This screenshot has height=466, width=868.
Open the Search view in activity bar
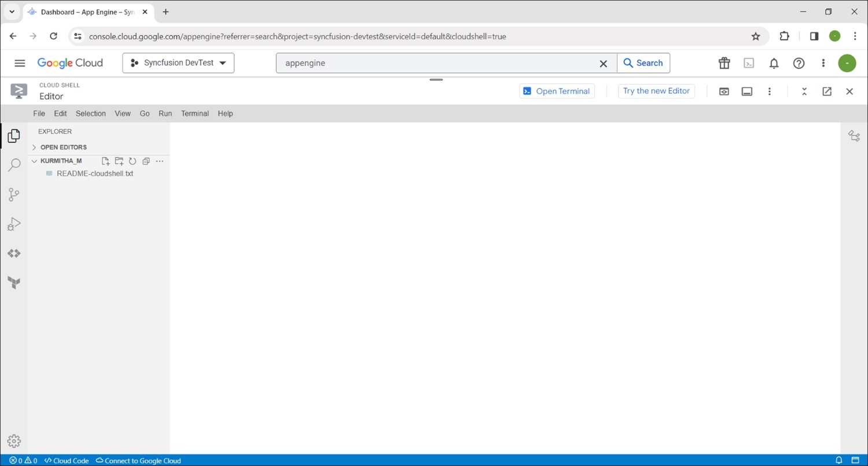14,165
